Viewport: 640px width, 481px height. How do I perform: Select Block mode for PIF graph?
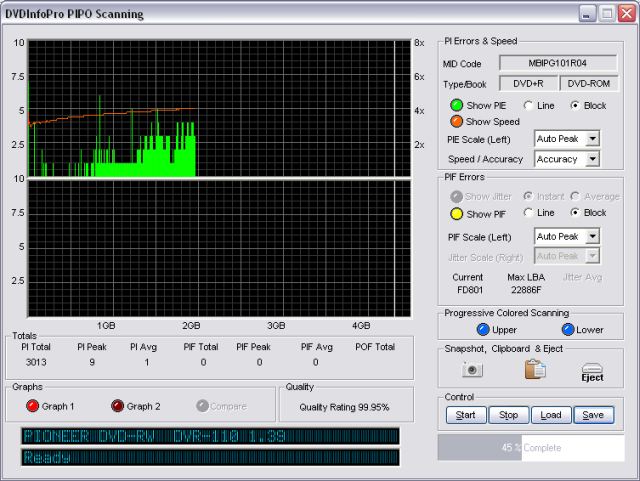(x=575, y=213)
